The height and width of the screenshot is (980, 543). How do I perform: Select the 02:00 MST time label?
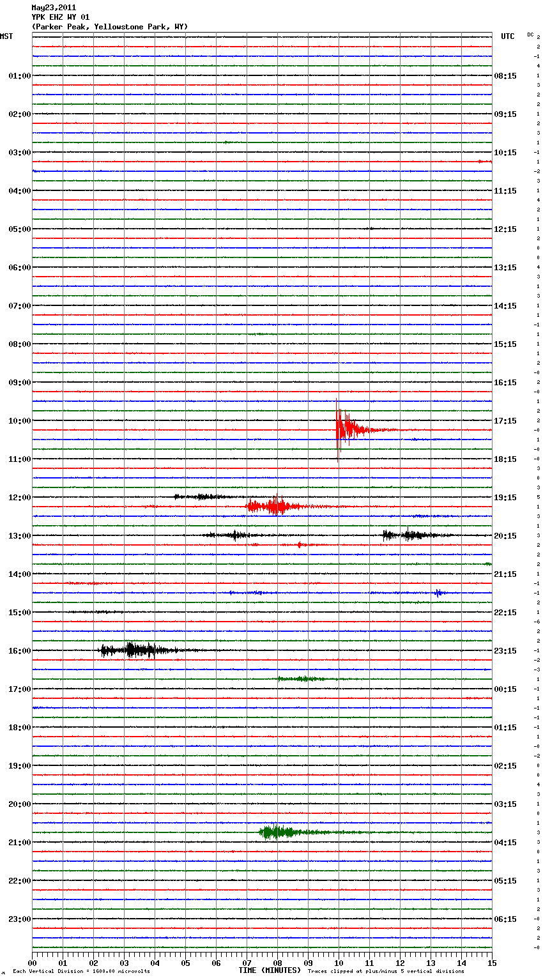pos(20,114)
